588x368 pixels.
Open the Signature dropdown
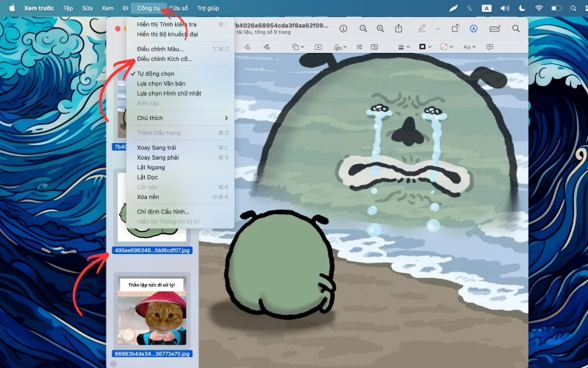click(340, 47)
